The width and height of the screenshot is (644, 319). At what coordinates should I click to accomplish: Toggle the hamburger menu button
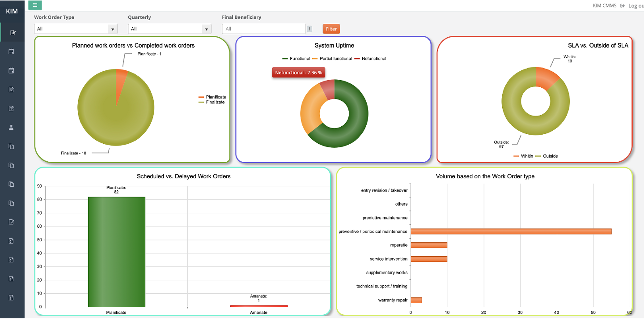tap(35, 5)
